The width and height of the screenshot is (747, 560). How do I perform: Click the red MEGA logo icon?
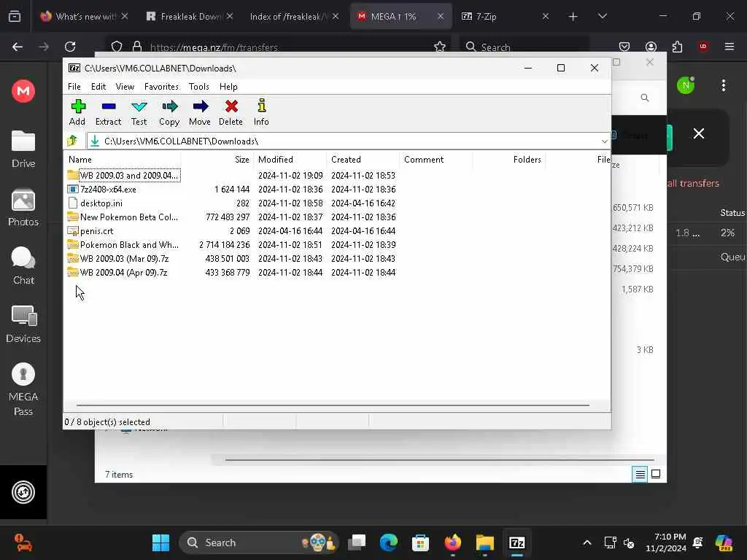coord(23,90)
